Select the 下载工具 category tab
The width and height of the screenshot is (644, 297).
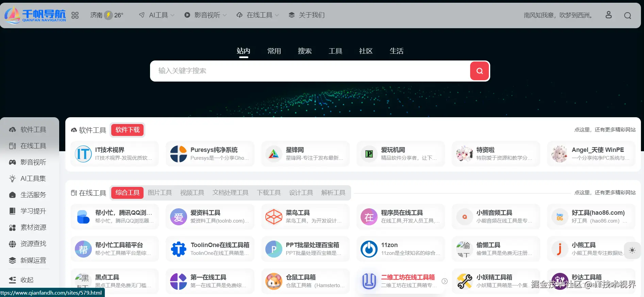269,193
